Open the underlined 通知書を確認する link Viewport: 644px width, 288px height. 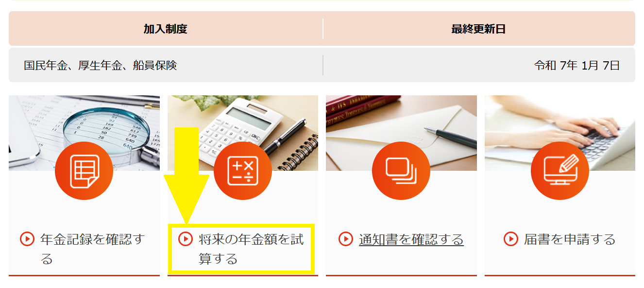[411, 239]
